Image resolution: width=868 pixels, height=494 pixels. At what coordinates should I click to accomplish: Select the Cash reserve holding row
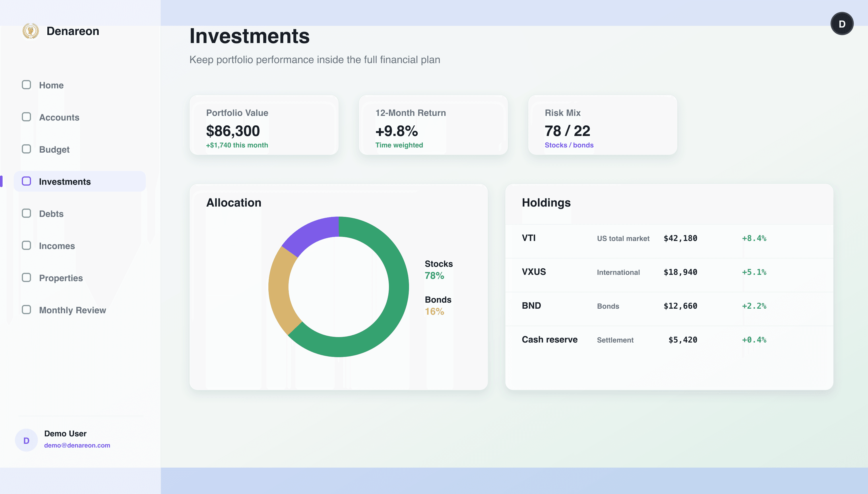(669, 343)
